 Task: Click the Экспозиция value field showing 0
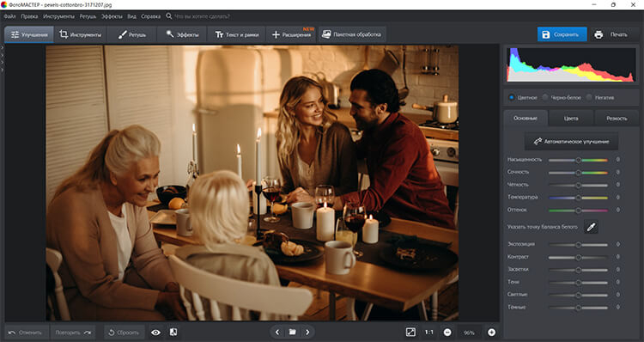617,244
